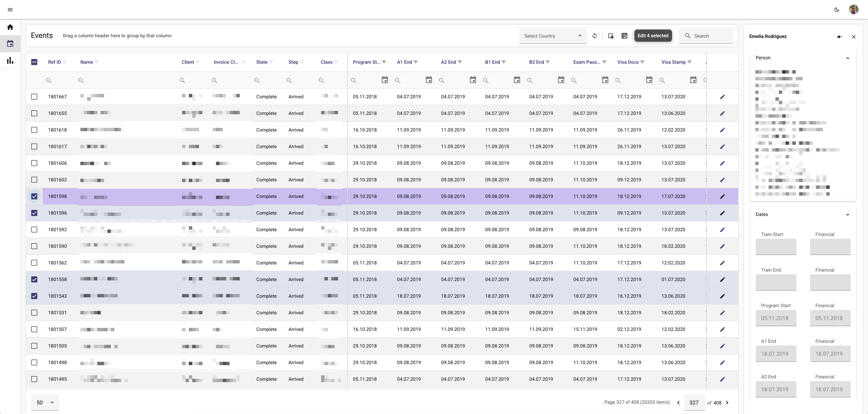Edit row 1801667 with pencil icon
Screen dimensions: 868x414
(x=722, y=97)
